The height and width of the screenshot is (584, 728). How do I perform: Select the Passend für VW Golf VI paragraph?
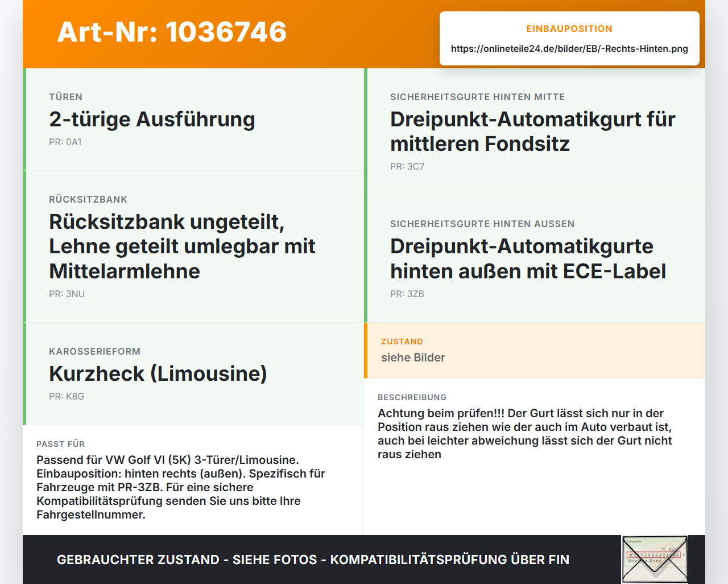pyautogui.click(x=181, y=487)
